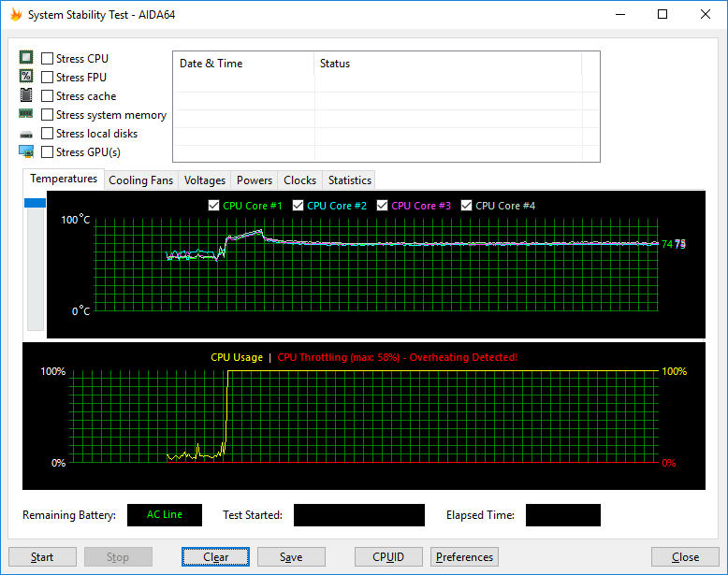Click the CPU chip icon beside Stress CPU
728x575 pixels.
[26, 58]
